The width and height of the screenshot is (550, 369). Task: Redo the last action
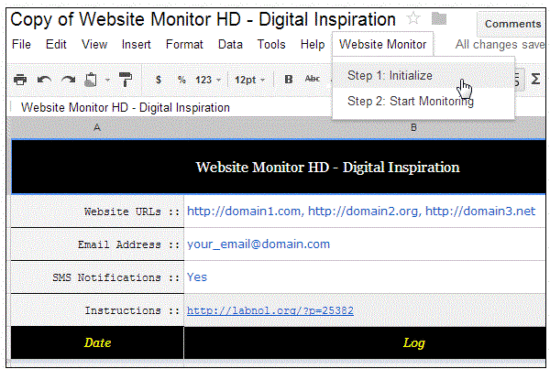pyautogui.click(x=68, y=80)
